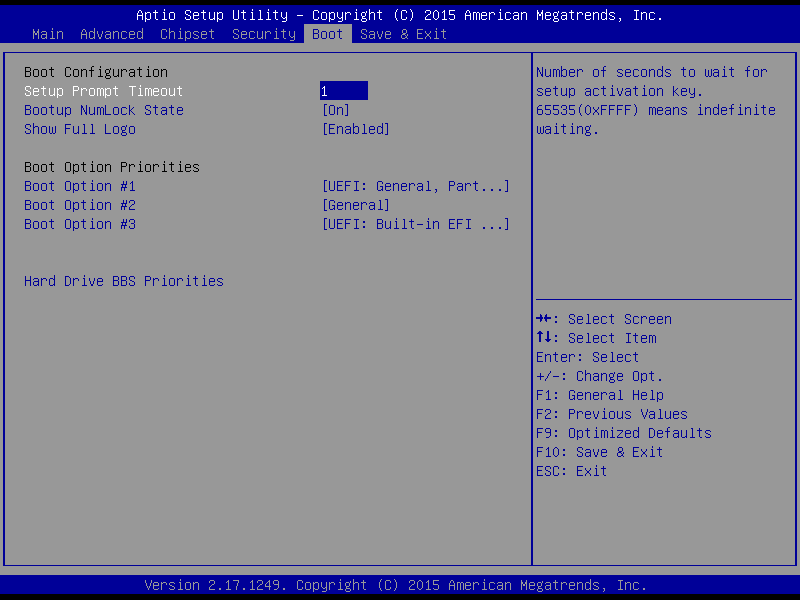The height and width of the screenshot is (600, 800).
Task: Open Boot Option #3 Built-in EFI dropdown
Action: [416, 224]
